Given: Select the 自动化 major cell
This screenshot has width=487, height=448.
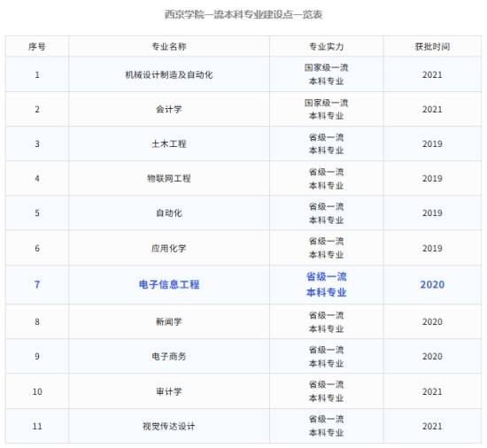Looking at the screenshot, I should (169, 213).
